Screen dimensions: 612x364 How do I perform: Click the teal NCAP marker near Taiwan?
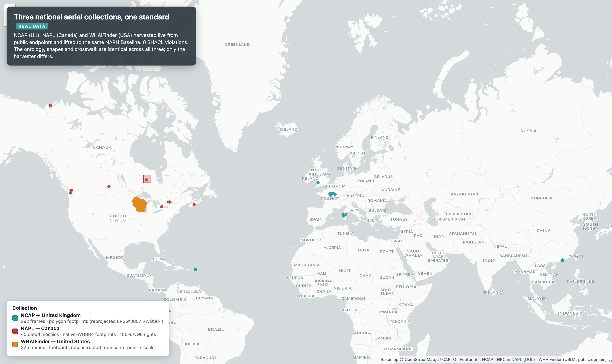pyautogui.click(x=562, y=260)
